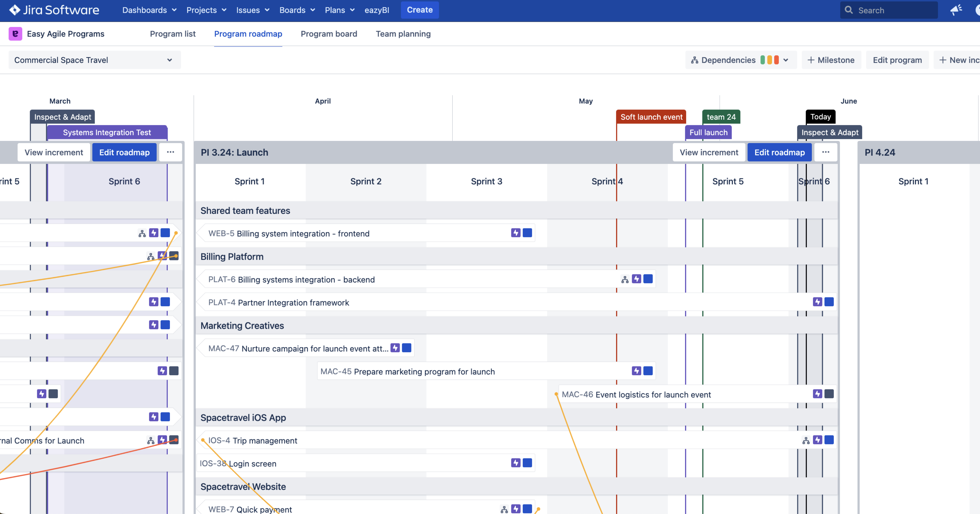Screen dimensions: 980x514
Task: Click dependency icon on Comms for Launch row
Action: pyautogui.click(x=151, y=441)
